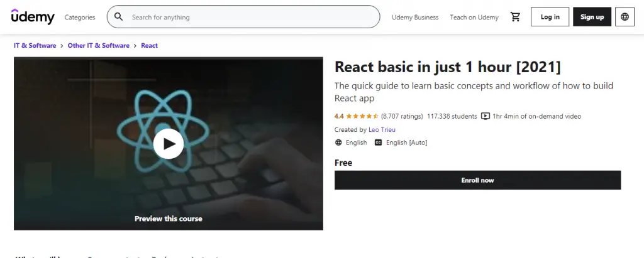Click the English language globe icon

(x=339, y=142)
